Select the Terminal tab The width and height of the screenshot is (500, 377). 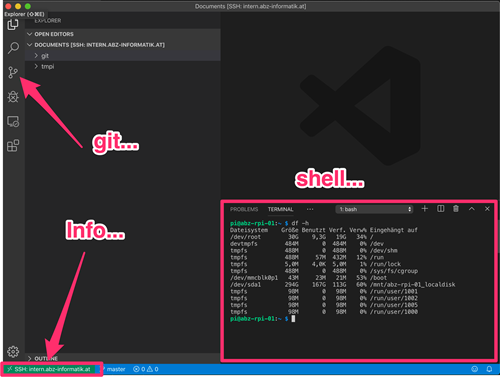click(280, 209)
